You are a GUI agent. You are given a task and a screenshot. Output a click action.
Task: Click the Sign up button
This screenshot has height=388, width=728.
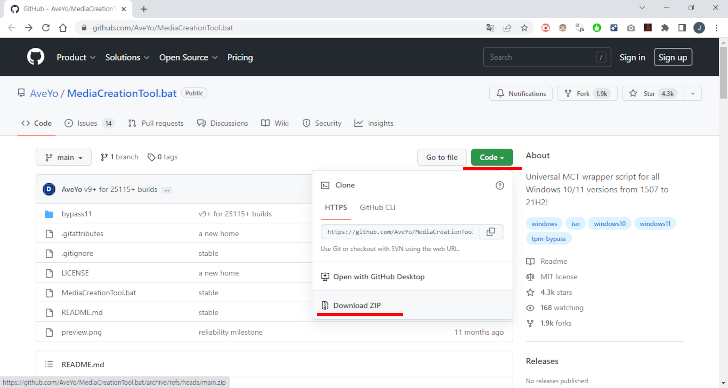[x=673, y=57]
